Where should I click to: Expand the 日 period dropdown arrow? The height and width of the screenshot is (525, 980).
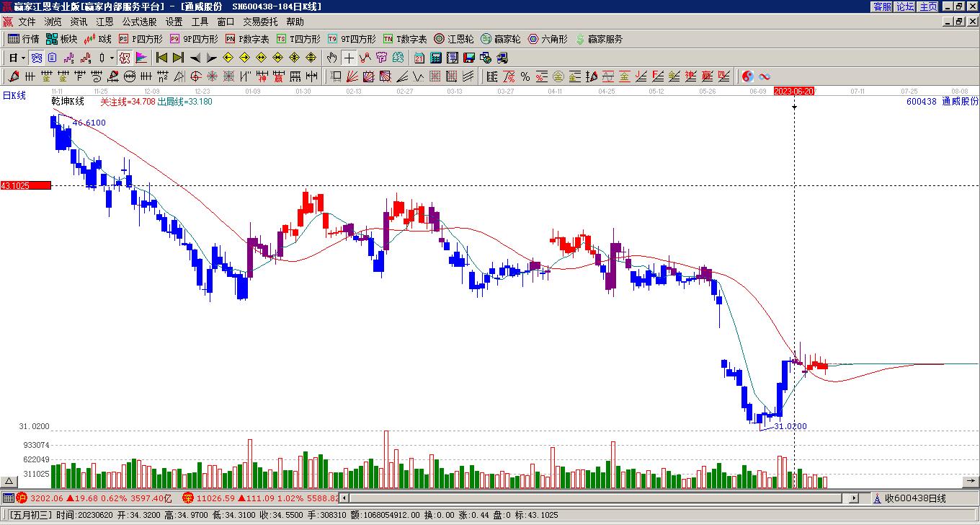24,58
